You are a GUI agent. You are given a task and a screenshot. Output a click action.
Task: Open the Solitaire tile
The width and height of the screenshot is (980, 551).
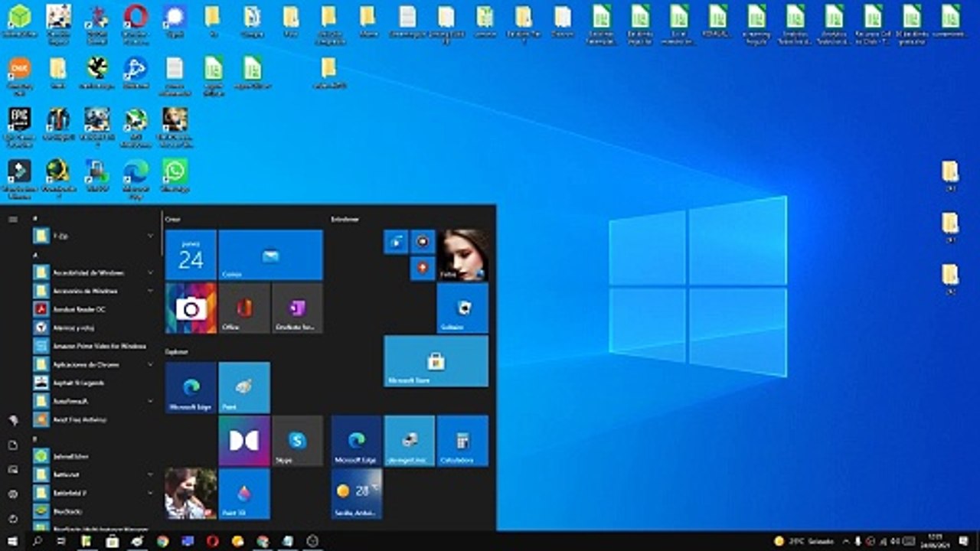(x=462, y=308)
